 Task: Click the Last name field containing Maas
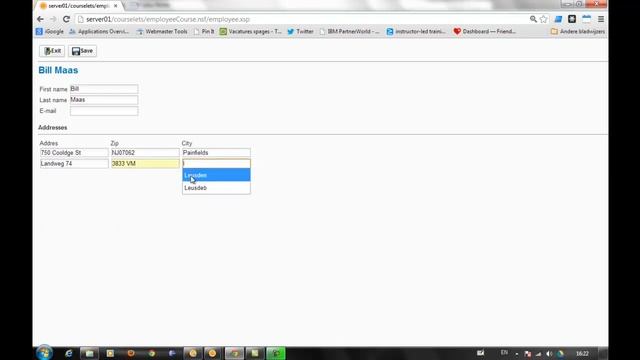(104, 100)
